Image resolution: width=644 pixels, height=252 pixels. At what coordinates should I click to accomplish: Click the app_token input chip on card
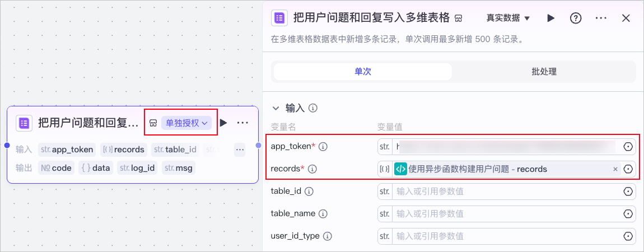(67, 150)
